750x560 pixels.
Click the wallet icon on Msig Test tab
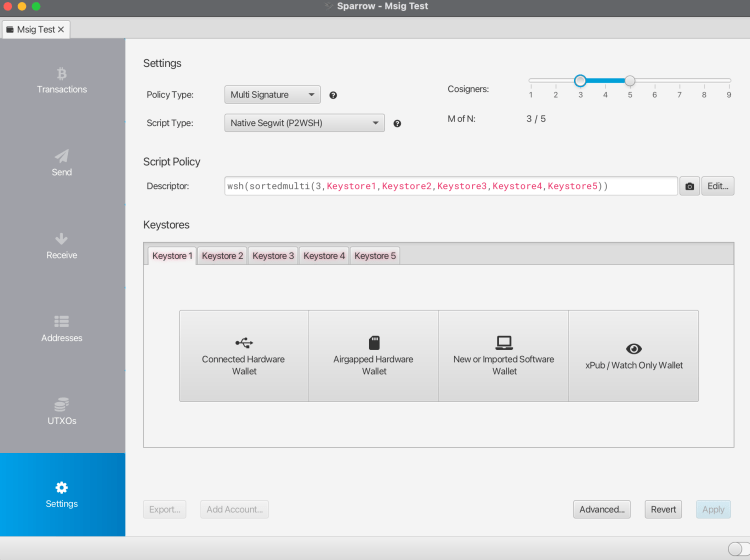tap(10, 30)
